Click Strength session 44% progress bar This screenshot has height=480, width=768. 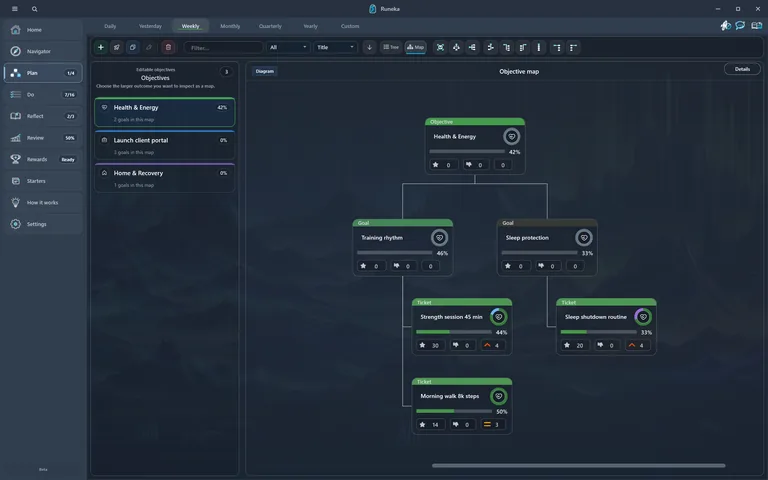(454, 332)
